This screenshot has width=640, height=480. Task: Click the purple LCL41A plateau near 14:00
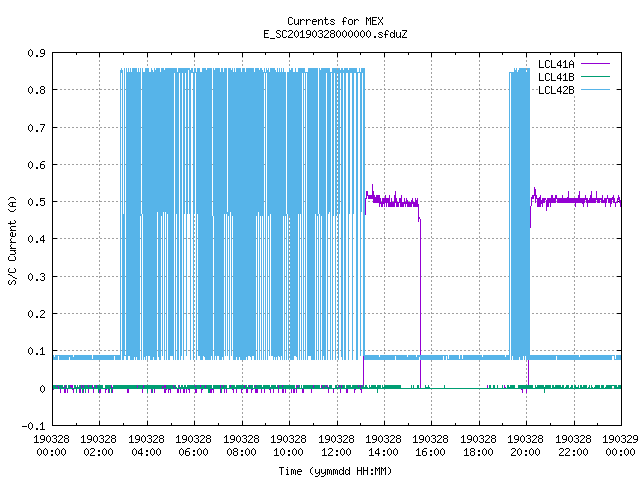point(392,201)
